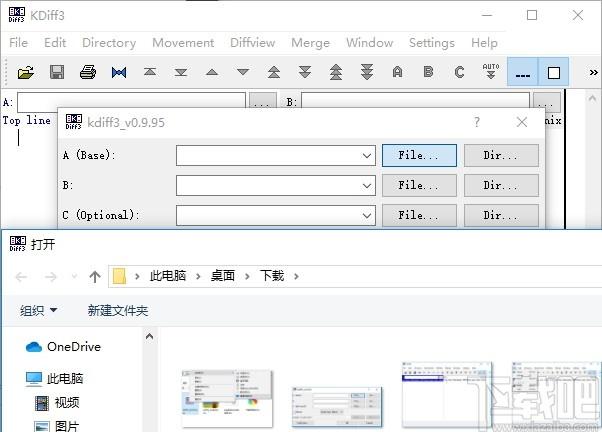Screen dimensions: 602x432
Task: Go to previous unsolved conflict icon
Action: pyautogui.click(x=336, y=72)
